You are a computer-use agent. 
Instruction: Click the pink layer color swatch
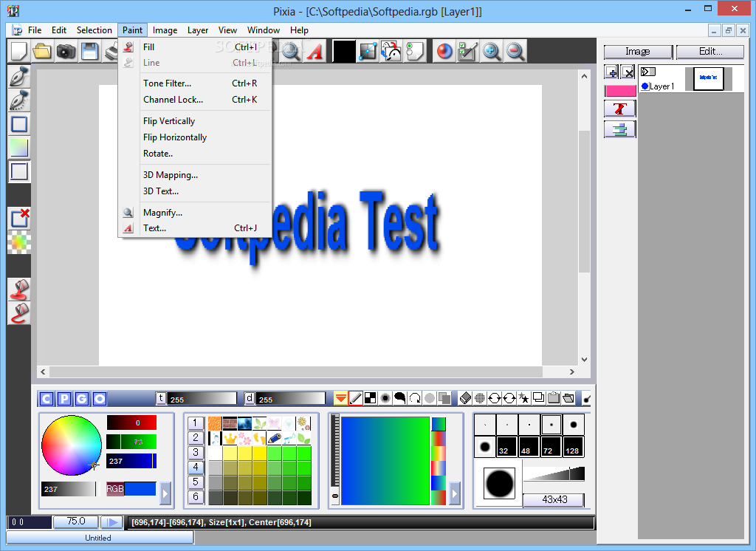[620, 91]
